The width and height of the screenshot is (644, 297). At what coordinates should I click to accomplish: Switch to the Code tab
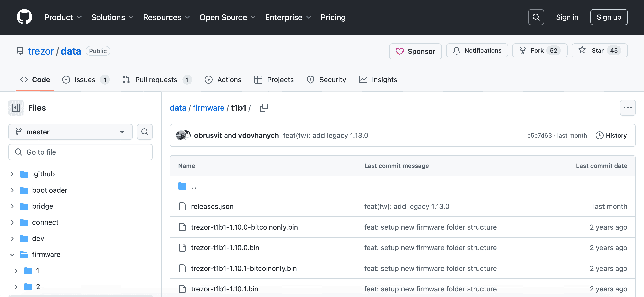(35, 80)
